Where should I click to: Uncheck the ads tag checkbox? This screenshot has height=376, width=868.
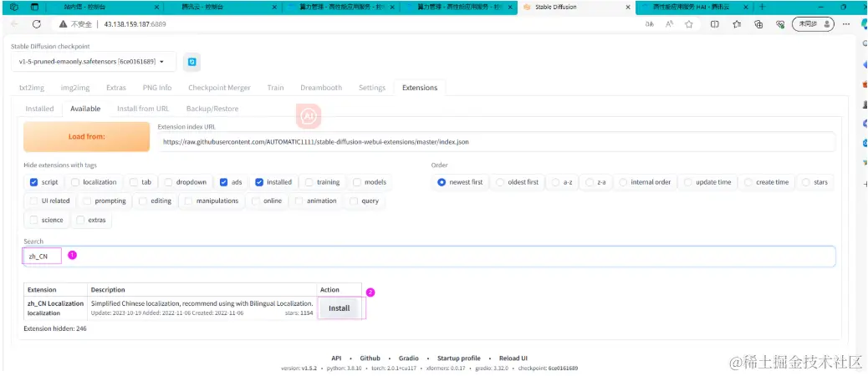(223, 182)
